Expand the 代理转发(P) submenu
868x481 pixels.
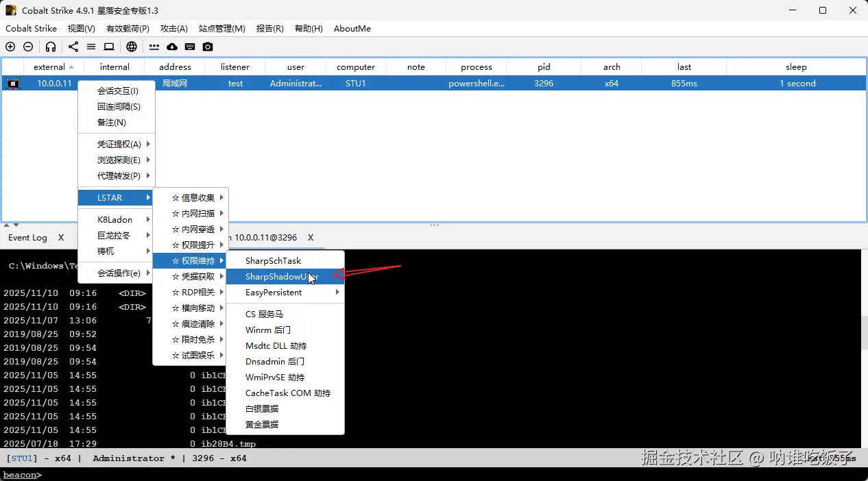(117, 176)
